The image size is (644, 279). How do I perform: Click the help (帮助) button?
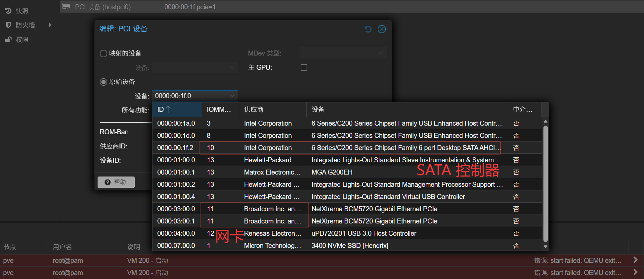[116, 182]
